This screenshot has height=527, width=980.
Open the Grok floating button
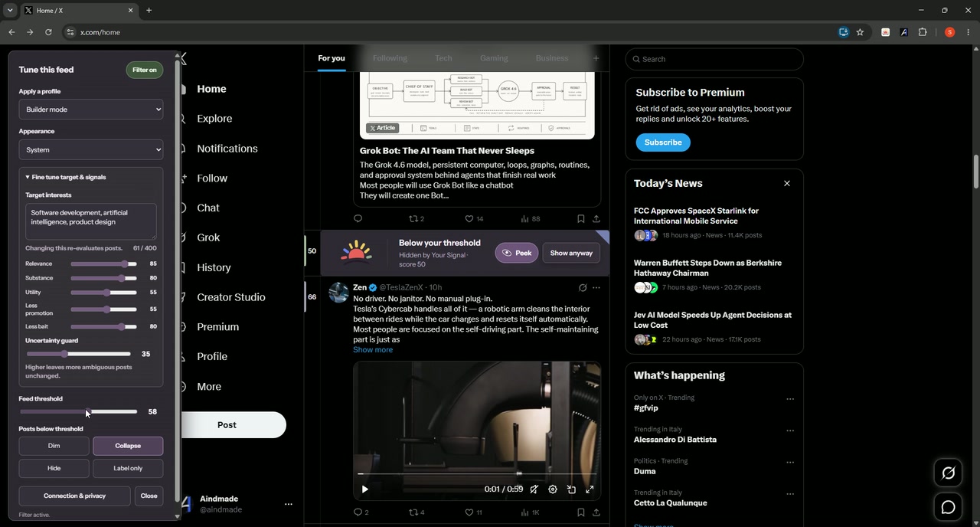(948, 473)
